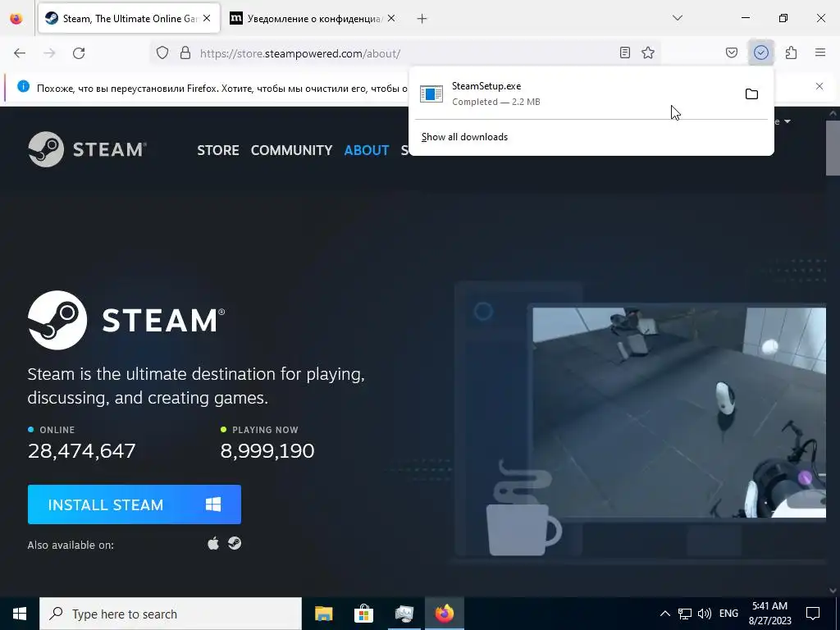Click the Portal gameplay preview image
840x630 pixels.
pos(678,413)
